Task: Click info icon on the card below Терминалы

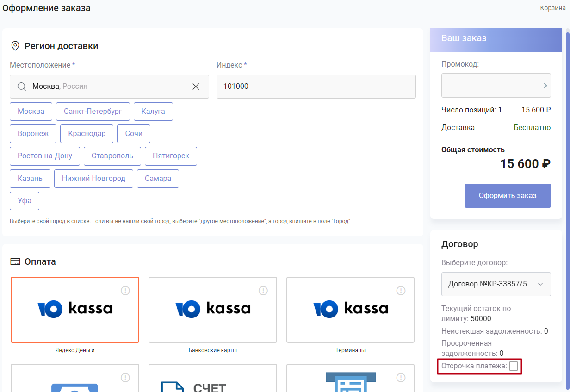Action: 401,378
